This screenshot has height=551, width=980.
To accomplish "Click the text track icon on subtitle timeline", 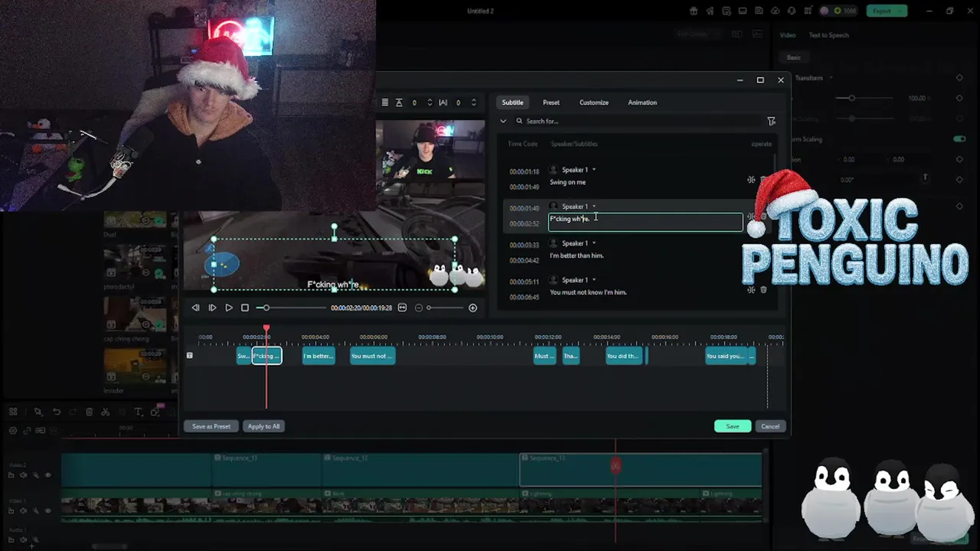I will pos(190,355).
